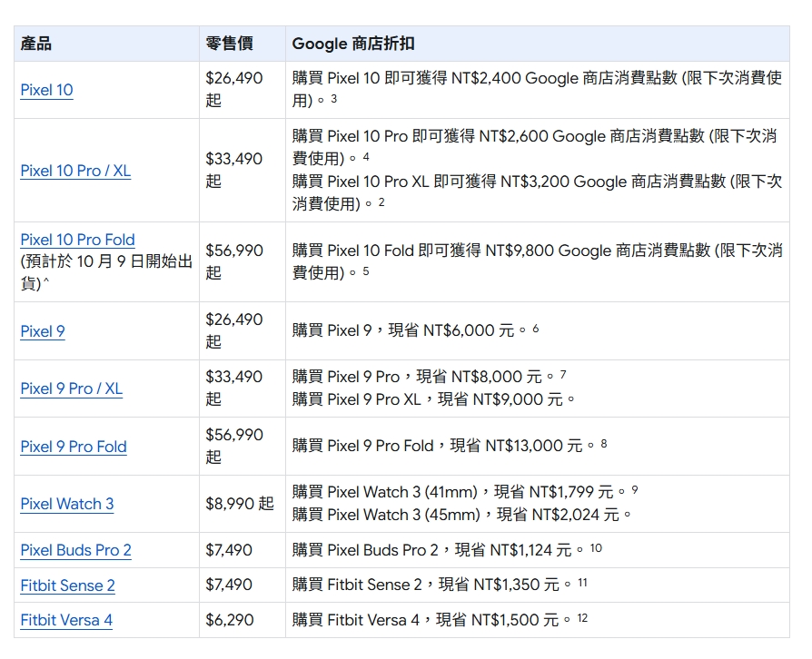Click the Google 商店折扣 column header
Screen dimensions: 812x659
[353, 44]
